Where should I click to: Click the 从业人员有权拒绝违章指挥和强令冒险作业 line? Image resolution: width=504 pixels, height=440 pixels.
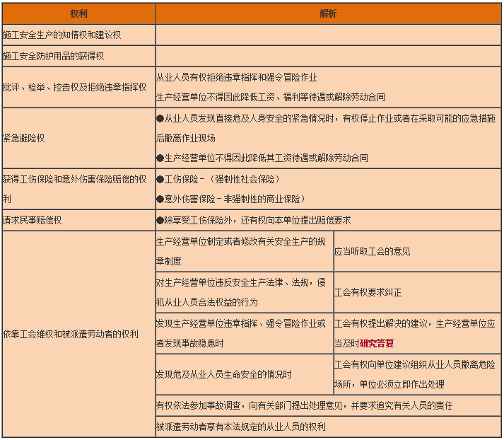pos(236,77)
